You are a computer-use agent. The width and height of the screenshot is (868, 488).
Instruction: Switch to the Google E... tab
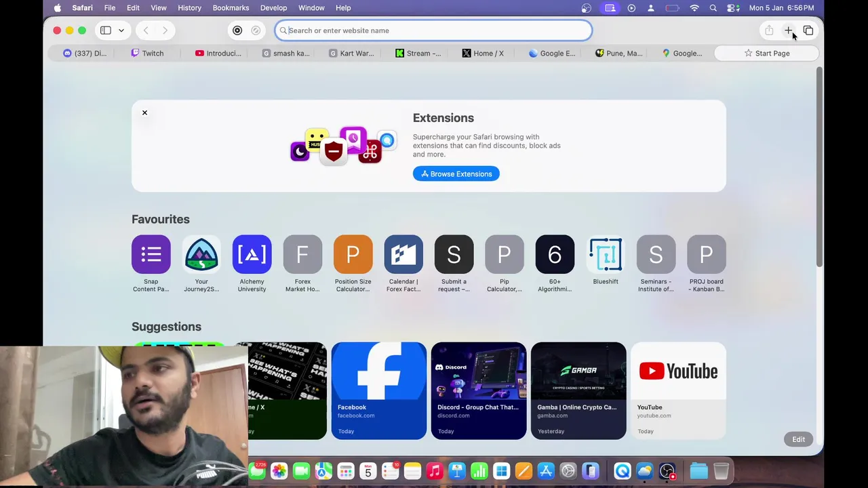551,54
